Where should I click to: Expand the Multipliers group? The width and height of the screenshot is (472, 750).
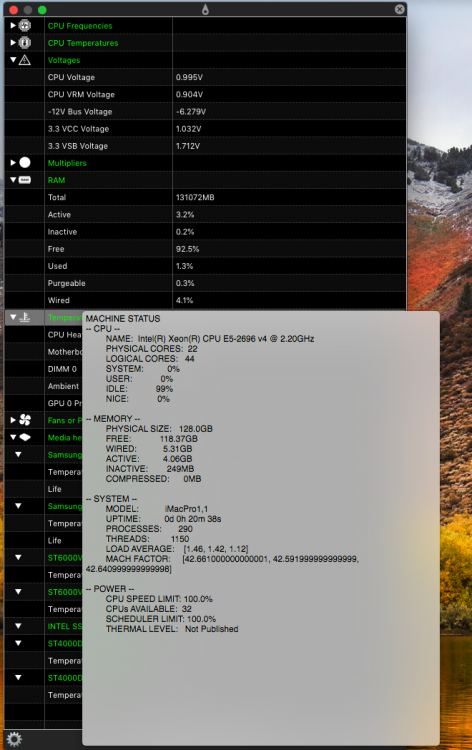tap(13, 163)
